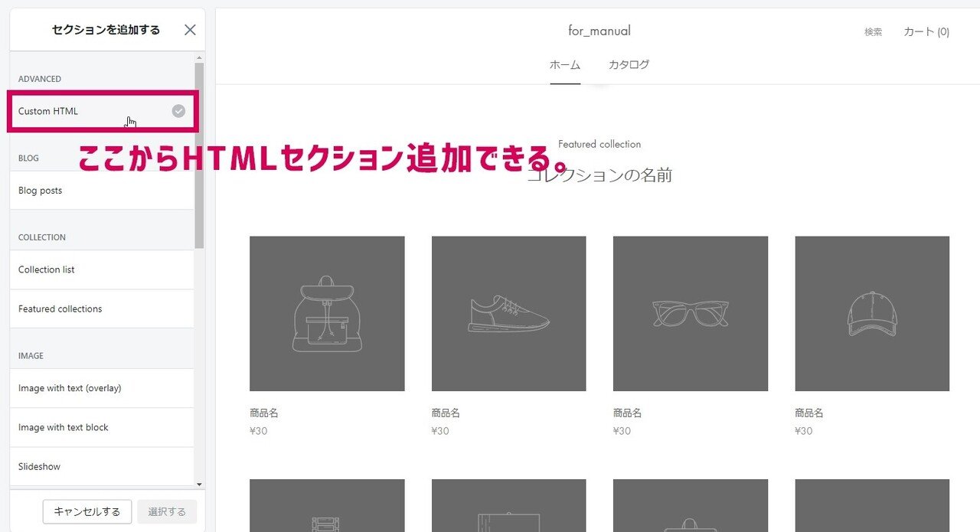Click the Featured collection label
This screenshot has width=980, height=532.
coord(599,144)
